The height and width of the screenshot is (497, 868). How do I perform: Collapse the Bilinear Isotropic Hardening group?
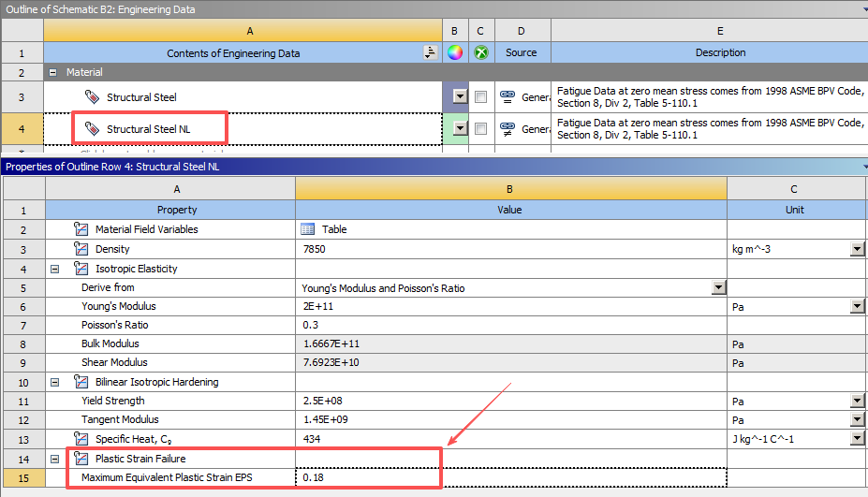(55, 383)
